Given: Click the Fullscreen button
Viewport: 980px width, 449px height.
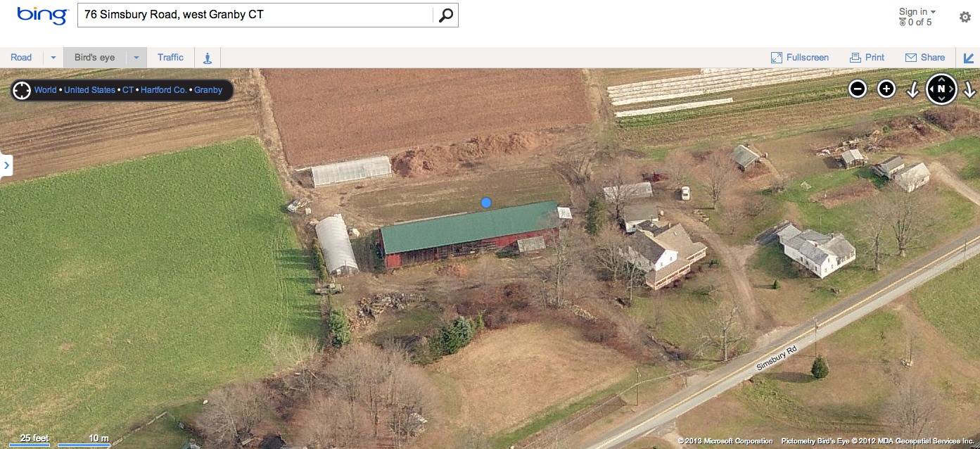Looking at the screenshot, I should [800, 58].
